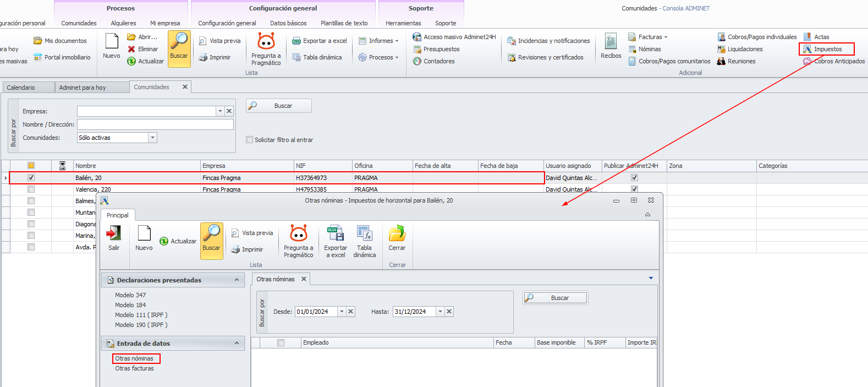Screen dimensions: 868x387
Task: Toggle checkbox for Valencia, 220 row
Action: (x=31, y=189)
